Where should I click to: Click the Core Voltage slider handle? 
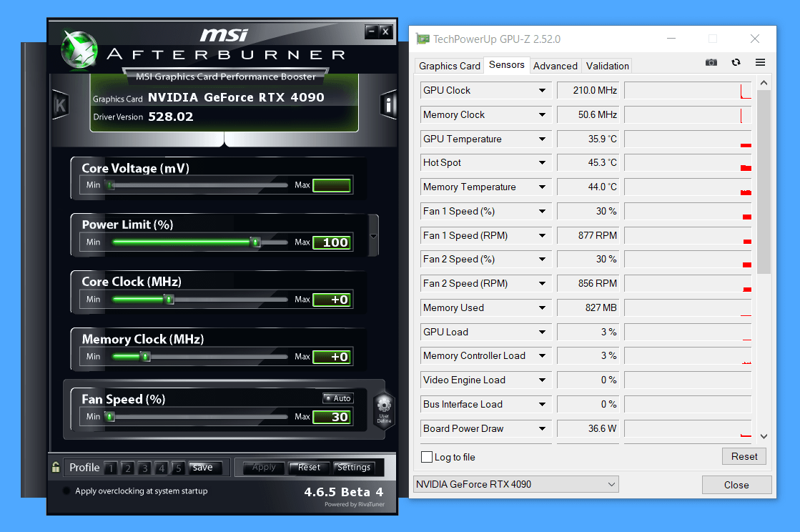pos(109,184)
